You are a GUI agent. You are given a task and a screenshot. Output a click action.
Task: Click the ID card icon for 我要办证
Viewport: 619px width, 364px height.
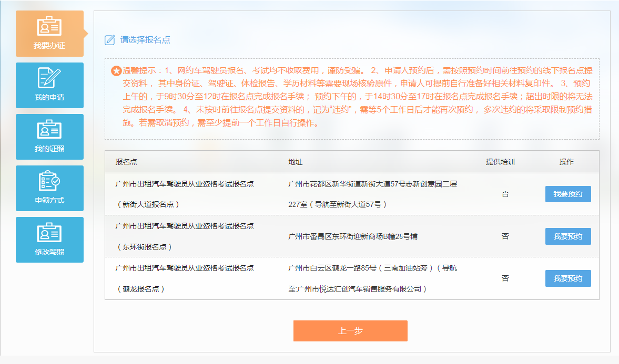pyautogui.click(x=49, y=26)
